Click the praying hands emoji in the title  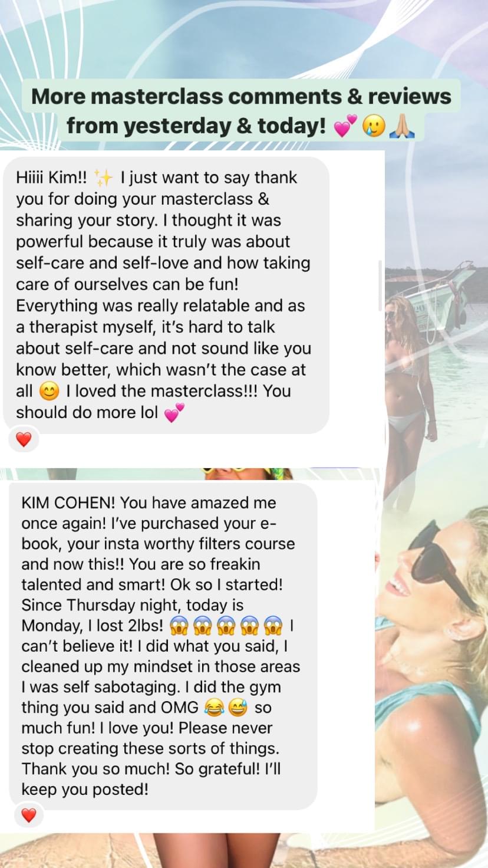tap(403, 126)
